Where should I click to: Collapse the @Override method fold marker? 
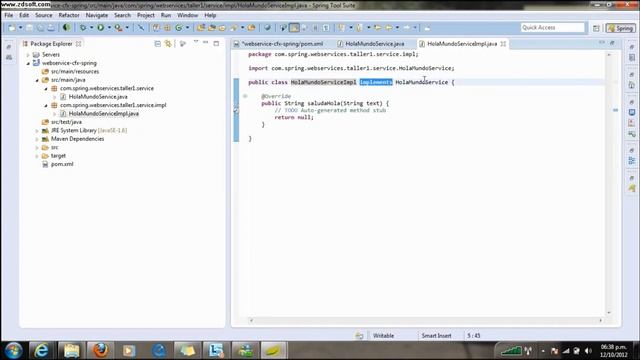coord(245,96)
